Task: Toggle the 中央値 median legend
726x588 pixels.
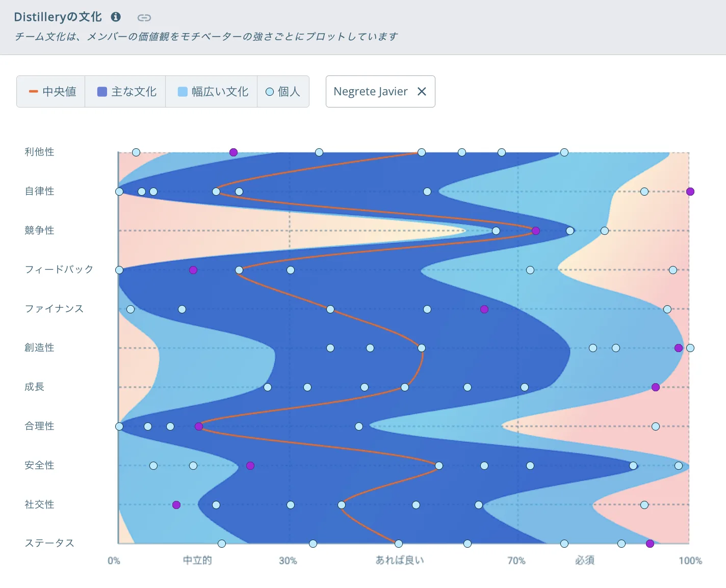Action: point(51,91)
